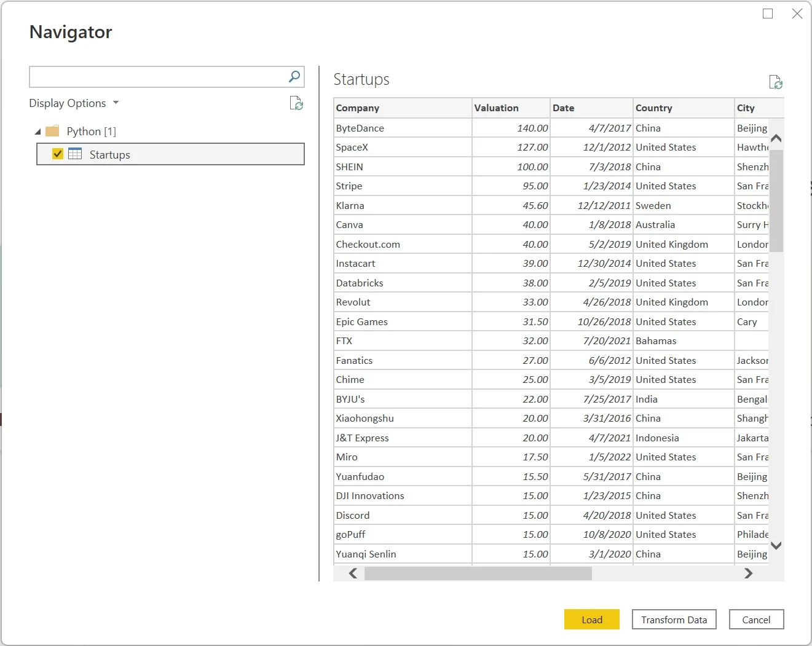
Task: Click the City column header
Action: (x=759, y=108)
